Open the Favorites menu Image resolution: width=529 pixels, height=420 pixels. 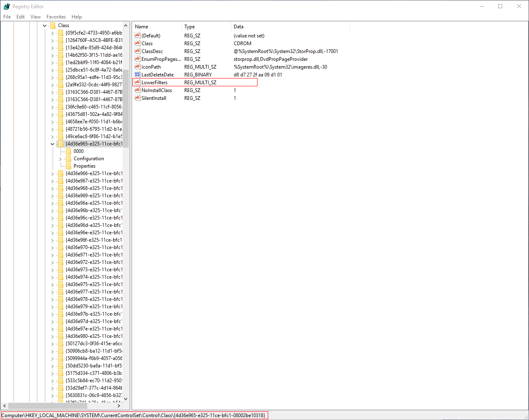(56, 16)
